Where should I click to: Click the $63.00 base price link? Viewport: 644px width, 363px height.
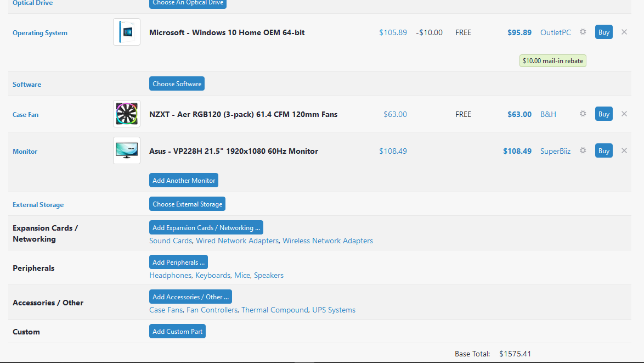point(395,114)
